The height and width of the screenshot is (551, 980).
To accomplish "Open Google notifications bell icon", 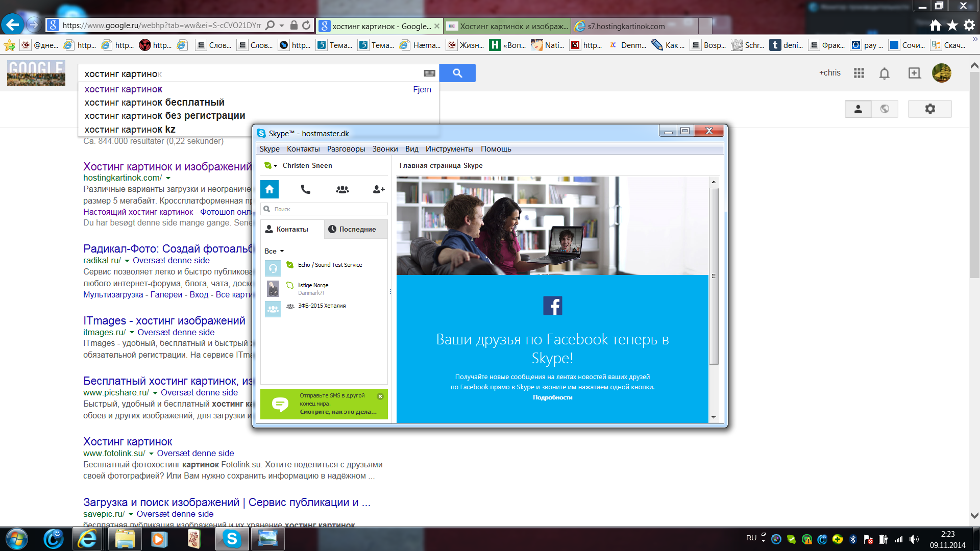I will pyautogui.click(x=885, y=73).
